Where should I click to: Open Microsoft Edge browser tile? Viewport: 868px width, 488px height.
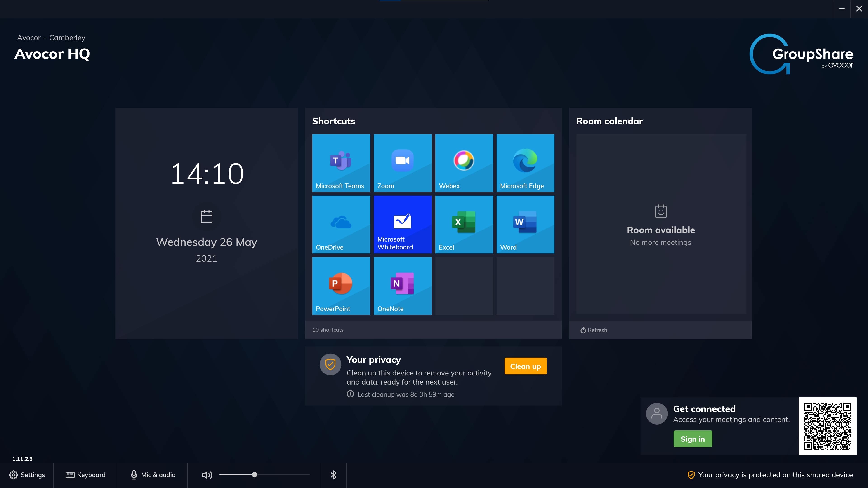525,163
